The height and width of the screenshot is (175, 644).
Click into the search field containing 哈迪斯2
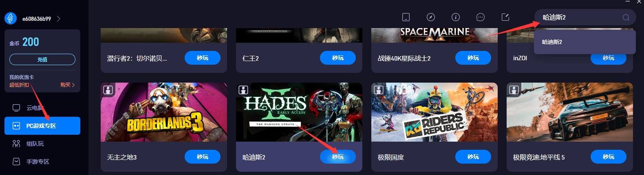(579, 17)
